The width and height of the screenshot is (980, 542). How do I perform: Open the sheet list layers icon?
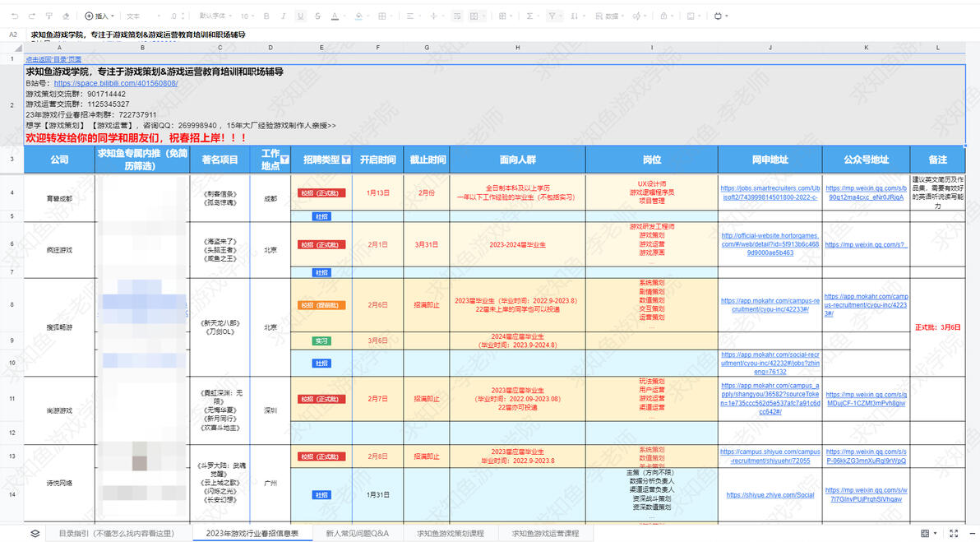(35, 533)
